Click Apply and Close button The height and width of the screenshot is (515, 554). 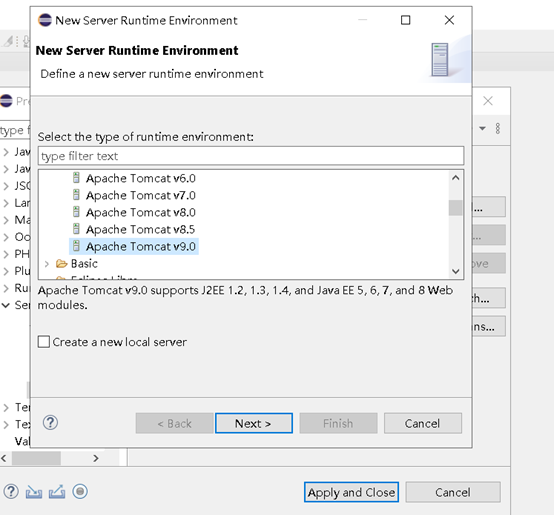(x=352, y=492)
